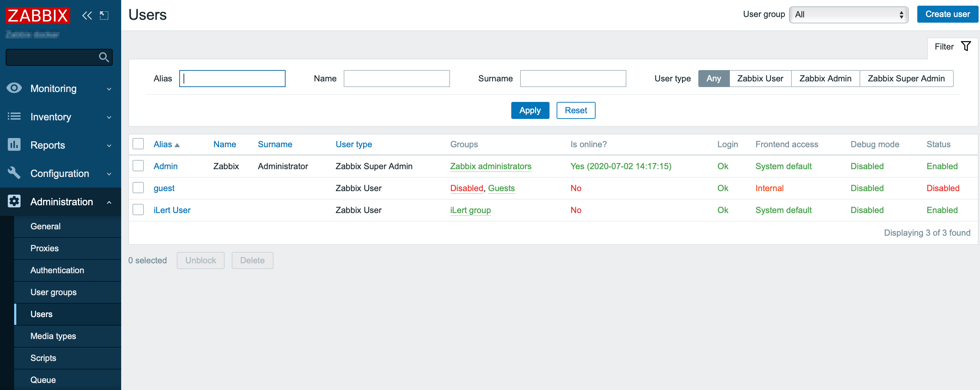Collapse sidebar with double-chevron icon
This screenshot has width=980, height=390.
[x=87, y=16]
